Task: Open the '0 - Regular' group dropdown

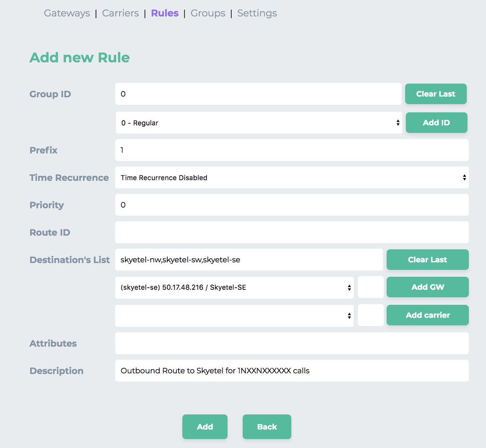Action: pyautogui.click(x=259, y=123)
